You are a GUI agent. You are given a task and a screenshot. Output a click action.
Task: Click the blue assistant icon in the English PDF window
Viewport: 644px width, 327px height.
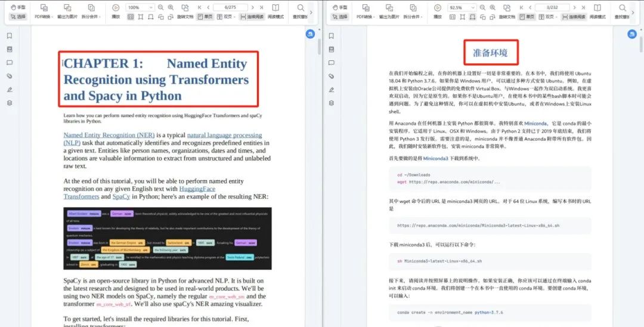[311, 34]
